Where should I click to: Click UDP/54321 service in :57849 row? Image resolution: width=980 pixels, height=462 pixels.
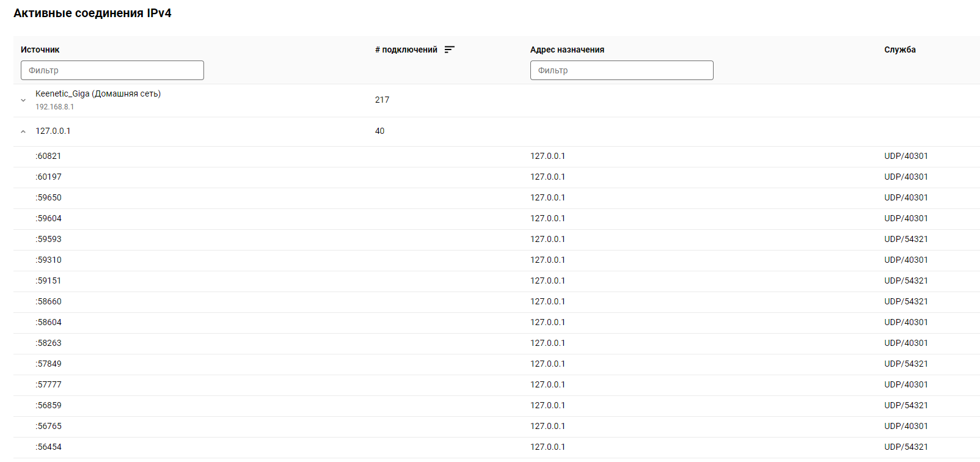click(906, 364)
